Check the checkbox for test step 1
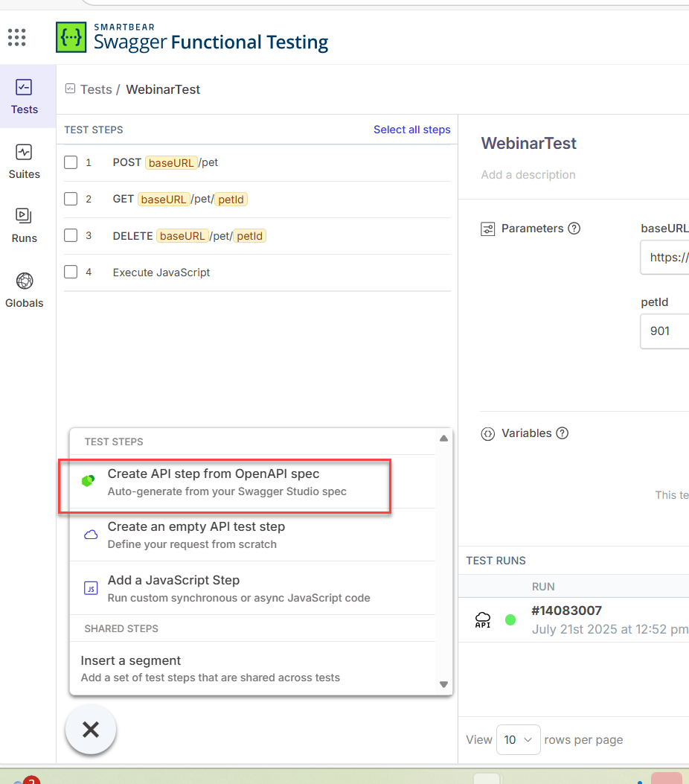 (71, 162)
